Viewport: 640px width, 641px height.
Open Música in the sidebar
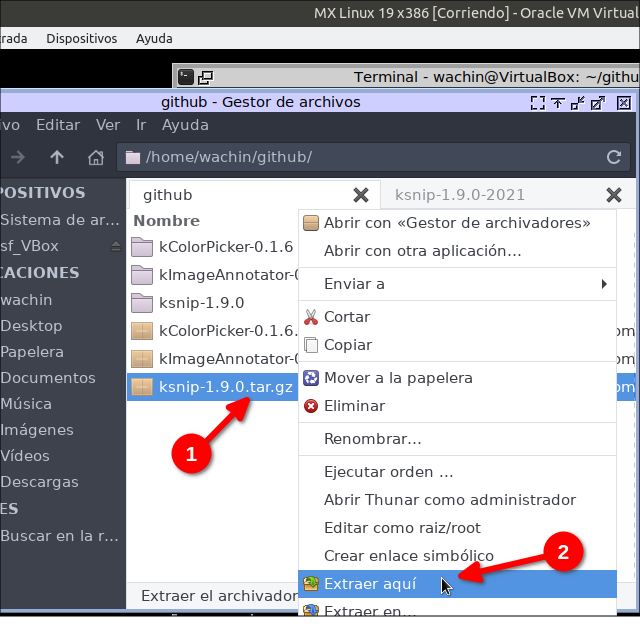[26, 404]
